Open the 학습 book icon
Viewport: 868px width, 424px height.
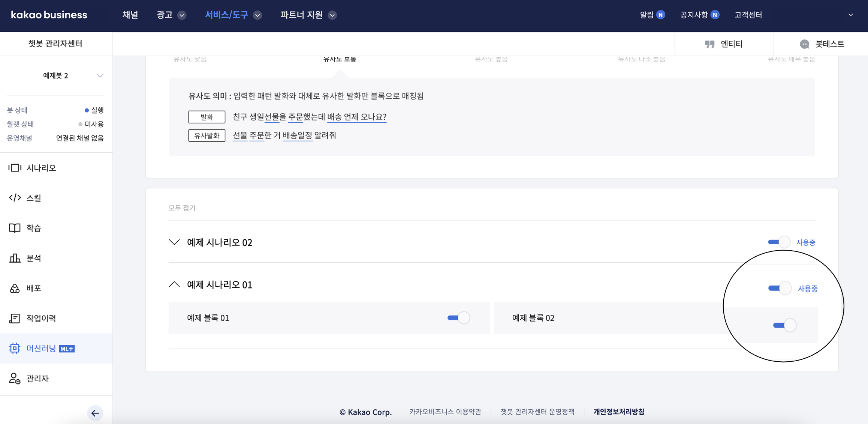pos(15,228)
